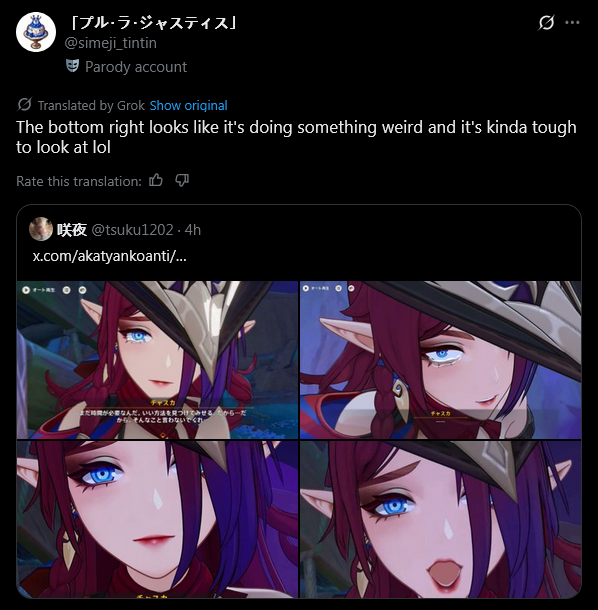The image size is (598, 610).
Task: Open the Grok icon at top right
Action: [546, 23]
